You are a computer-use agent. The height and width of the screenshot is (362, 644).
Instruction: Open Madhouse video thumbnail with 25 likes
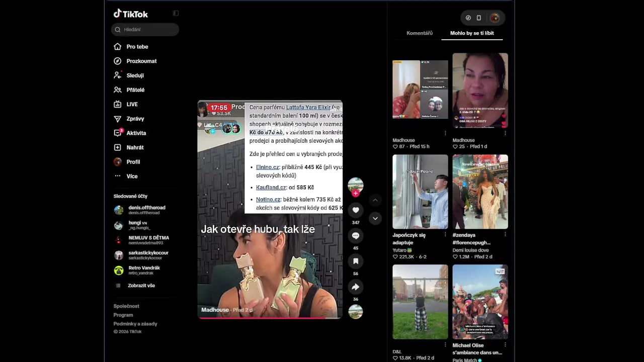[x=480, y=90]
